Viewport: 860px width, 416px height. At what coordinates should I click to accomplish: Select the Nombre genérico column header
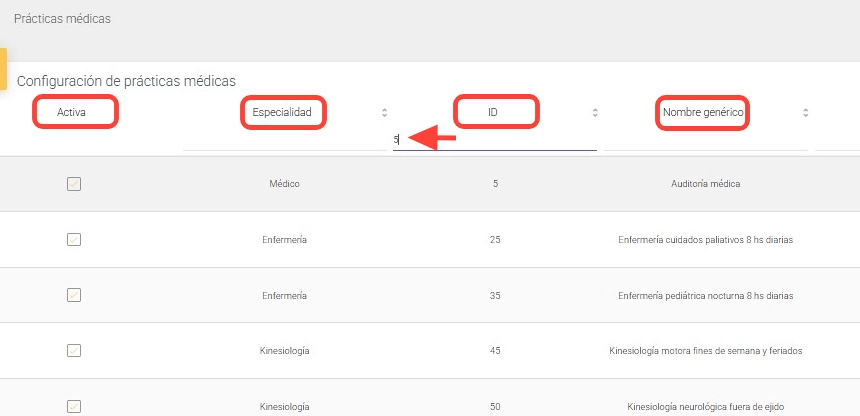pyautogui.click(x=703, y=113)
